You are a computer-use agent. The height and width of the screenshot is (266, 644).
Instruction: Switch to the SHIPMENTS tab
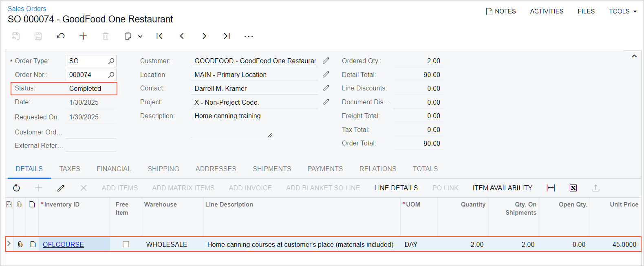pos(272,169)
